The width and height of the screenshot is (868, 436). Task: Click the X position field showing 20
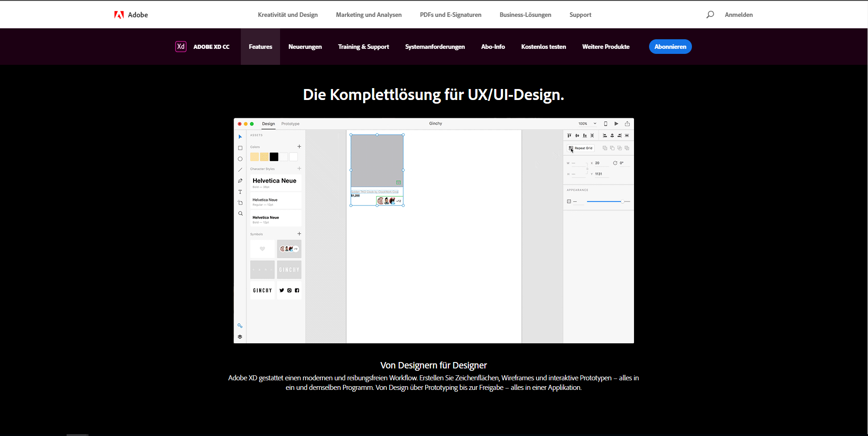602,163
